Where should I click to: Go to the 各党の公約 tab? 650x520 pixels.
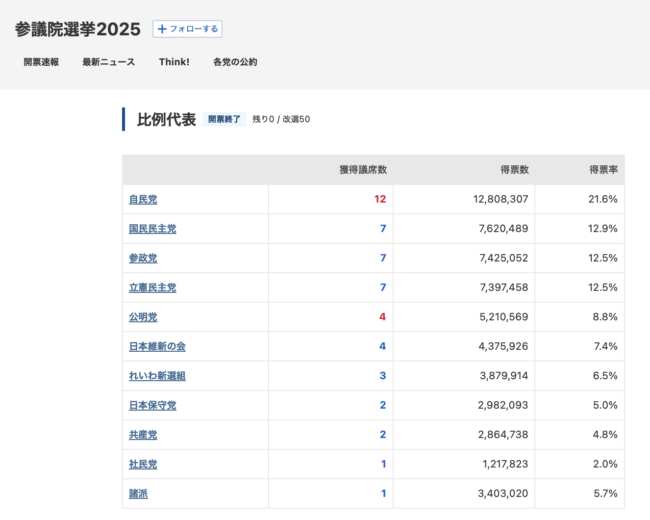coord(235,62)
